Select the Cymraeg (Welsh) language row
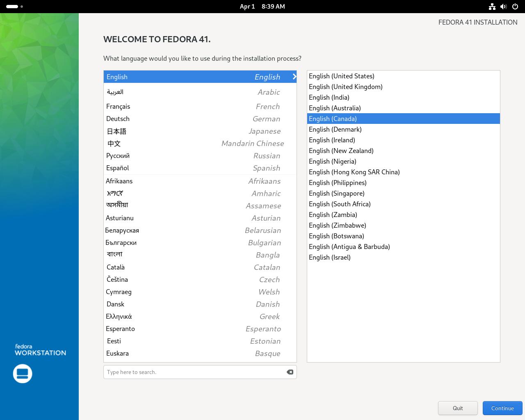525x420 pixels. pyautogui.click(x=200, y=292)
